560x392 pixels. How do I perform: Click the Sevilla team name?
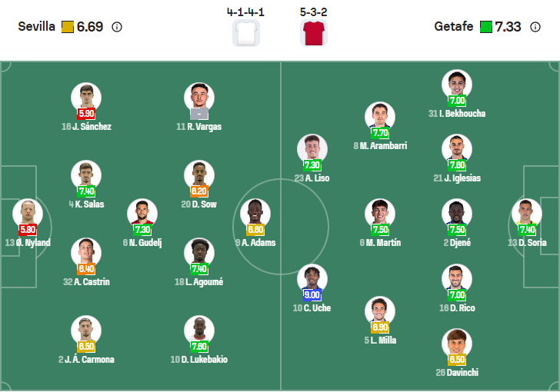tap(37, 27)
